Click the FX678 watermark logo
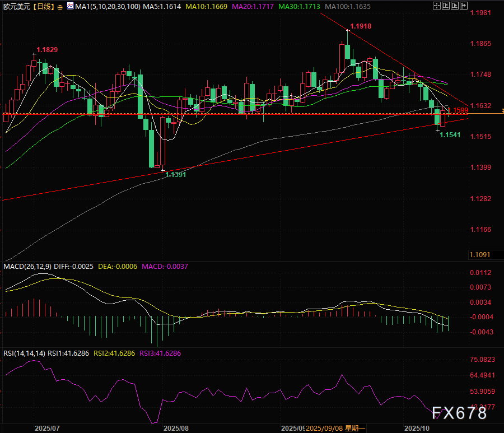The image size is (504, 433). tap(459, 413)
